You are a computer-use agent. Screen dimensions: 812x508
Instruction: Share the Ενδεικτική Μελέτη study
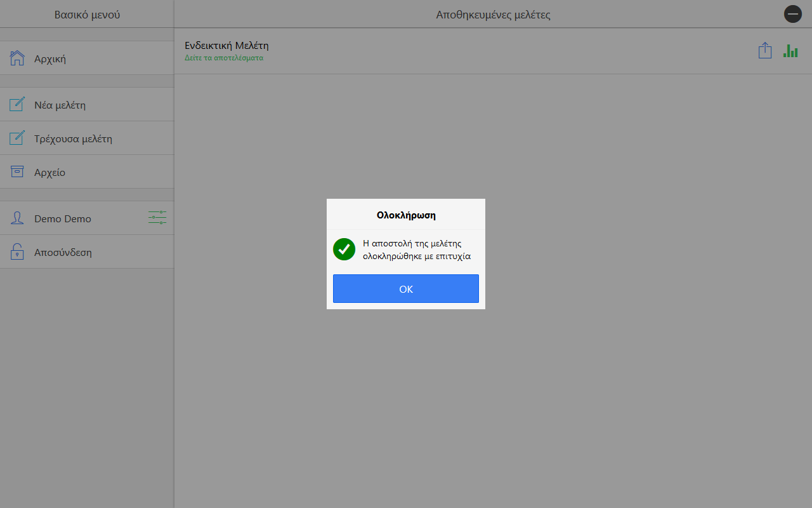(765, 51)
